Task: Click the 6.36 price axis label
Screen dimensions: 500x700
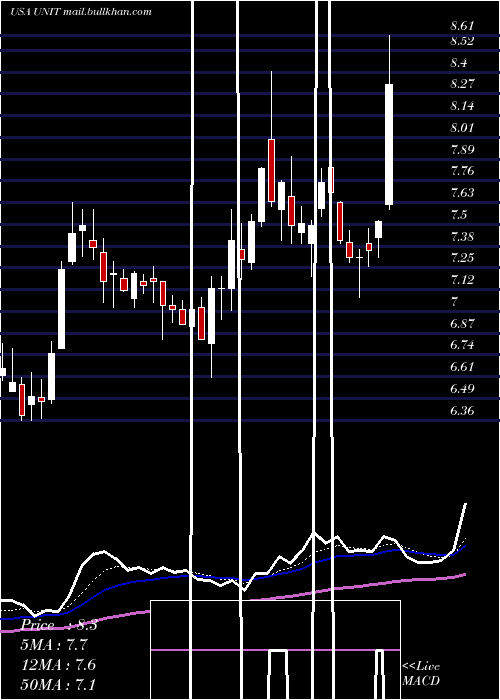Action: [x=462, y=411]
